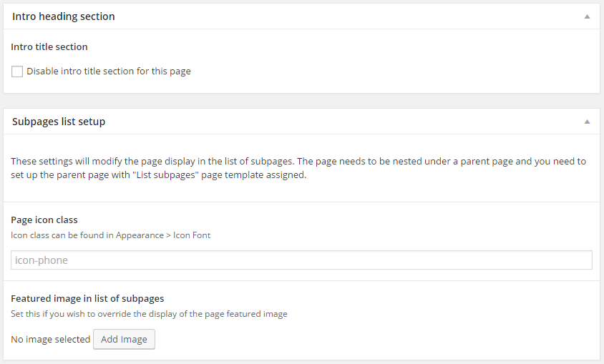The image size is (604, 364).
Task: Click the icon-phone placeholder text
Action: click(42, 260)
